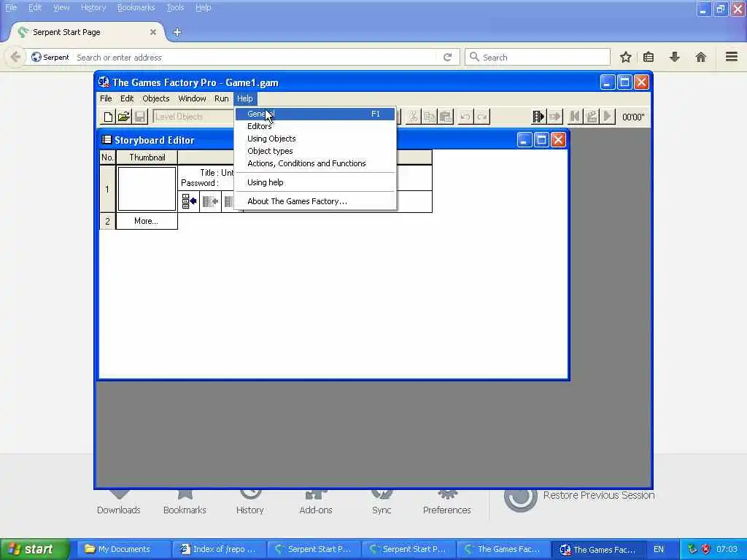Screen dimensions: 747x560
Task: Click Restore Previous Session link
Action: click(x=599, y=495)
